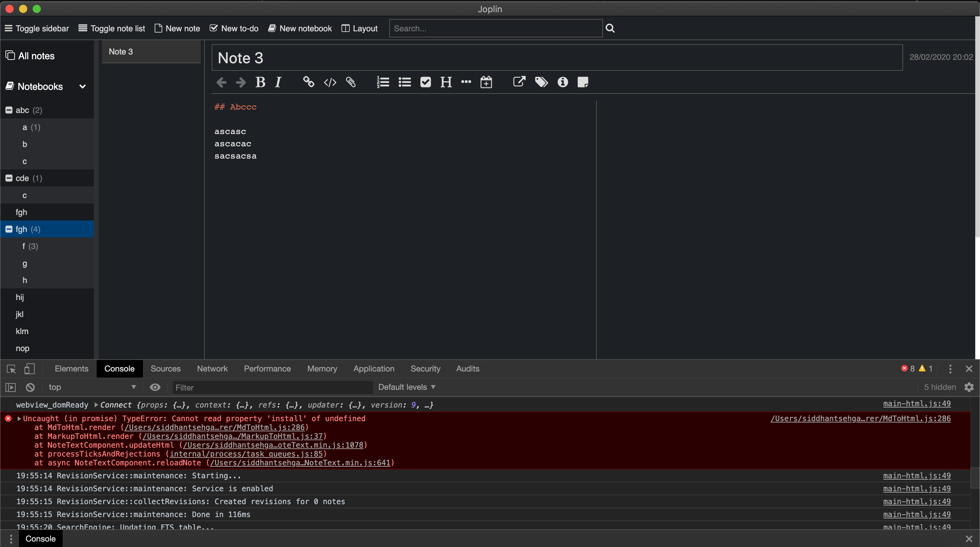980x547 pixels.
Task: Open the note in external editor
Action: 519,82
